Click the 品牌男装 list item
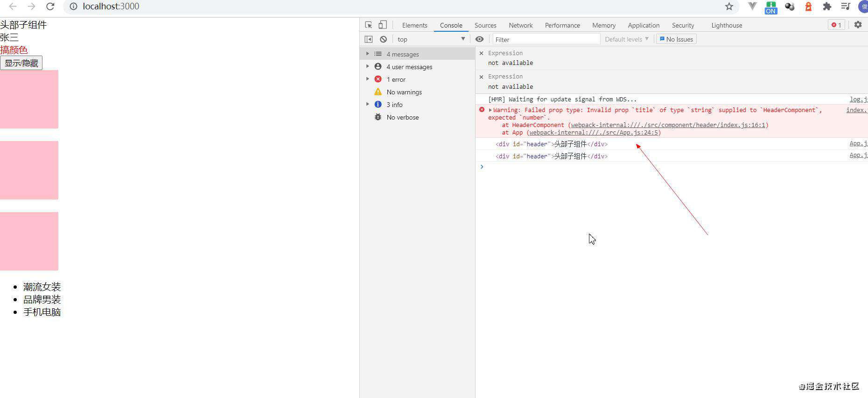868x398 pixels. [42, 299]
